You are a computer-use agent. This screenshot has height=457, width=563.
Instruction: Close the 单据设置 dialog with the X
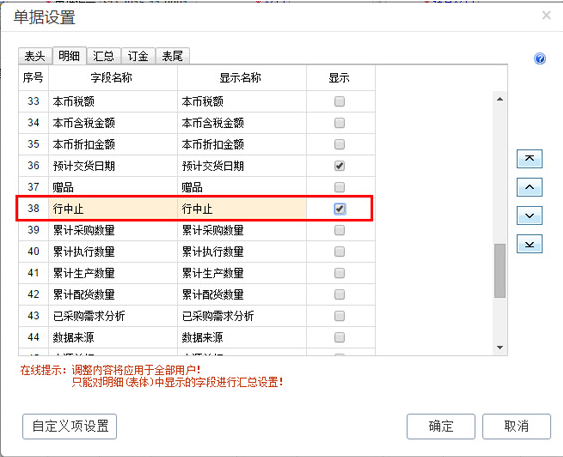pyautogui.click(x=546, y=15)
